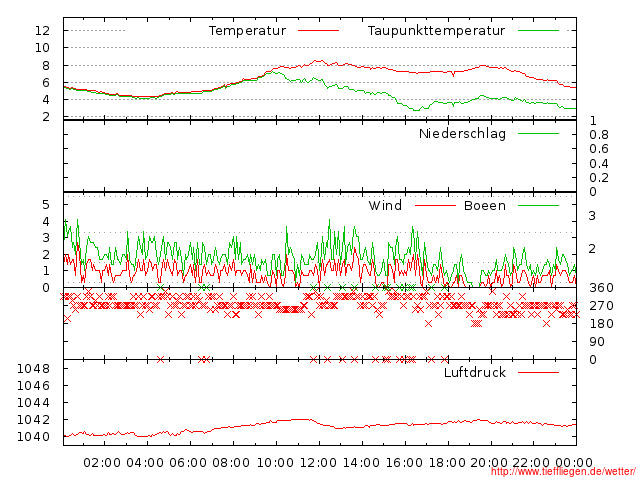This screenshot has width=640, height=480.
Task: Click the 18:00 time axis label
Action: tap(447, 463)
